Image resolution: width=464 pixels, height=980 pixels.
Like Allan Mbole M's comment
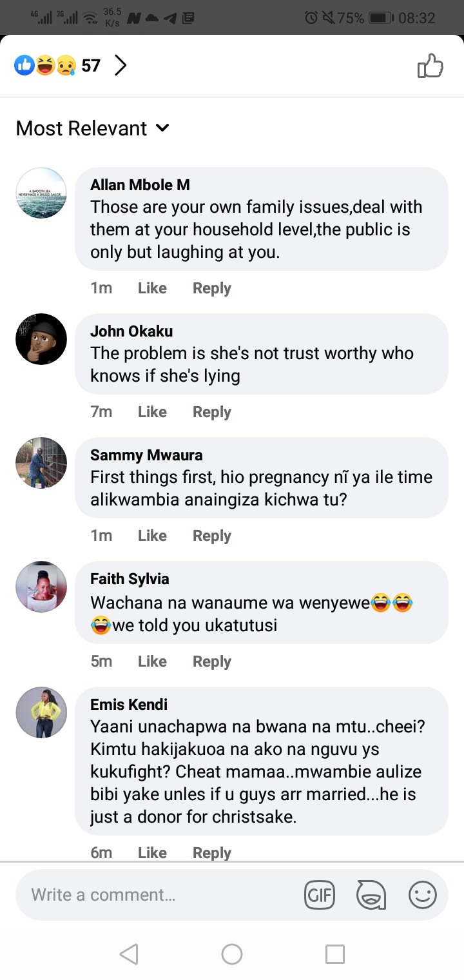tap(152, 288)
